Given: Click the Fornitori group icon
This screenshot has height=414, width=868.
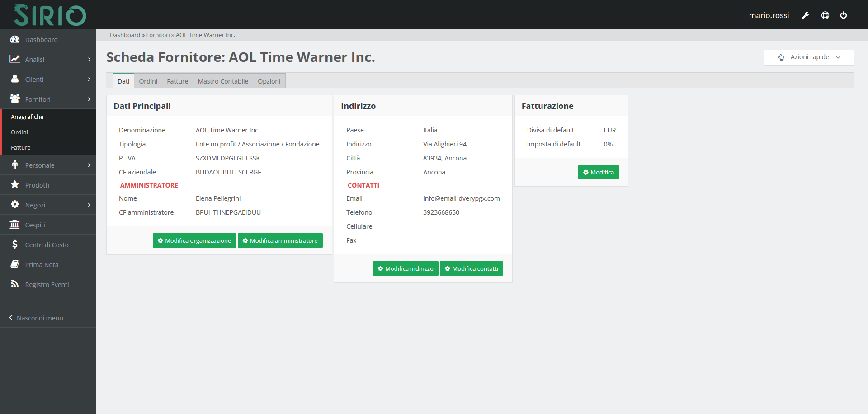Looking at the screenshot, I should click(x=15, y=99).
